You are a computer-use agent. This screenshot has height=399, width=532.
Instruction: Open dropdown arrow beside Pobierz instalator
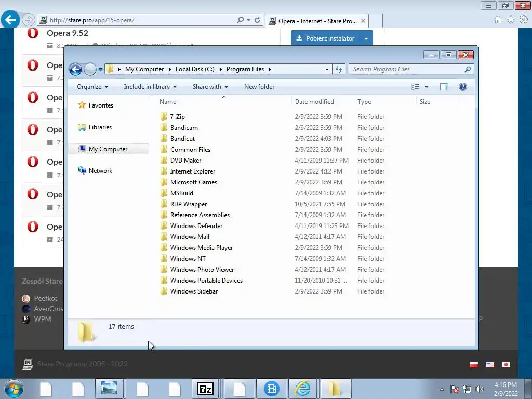point(366,38)
